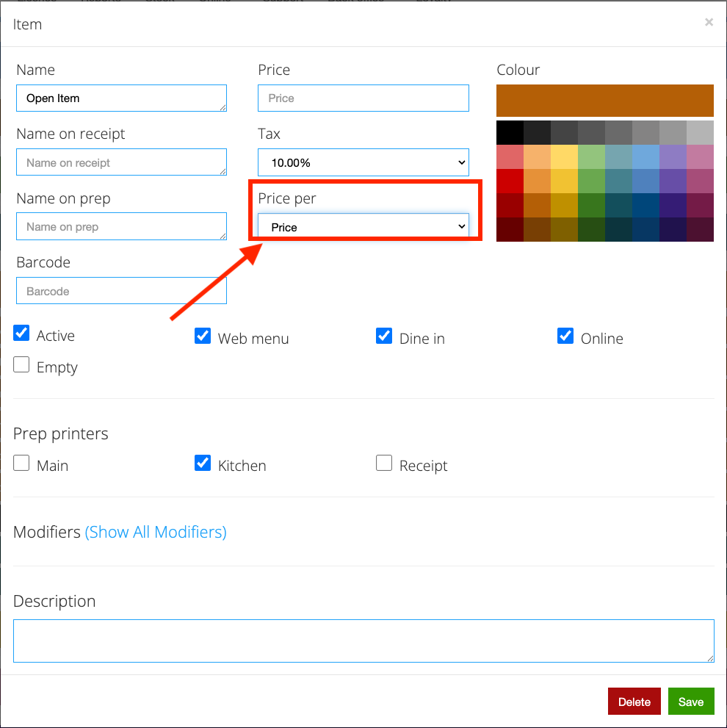This screenshot has width=727, height=728.
Task: Enable the Empty checkbox
Action: click(x=21, y=364)
